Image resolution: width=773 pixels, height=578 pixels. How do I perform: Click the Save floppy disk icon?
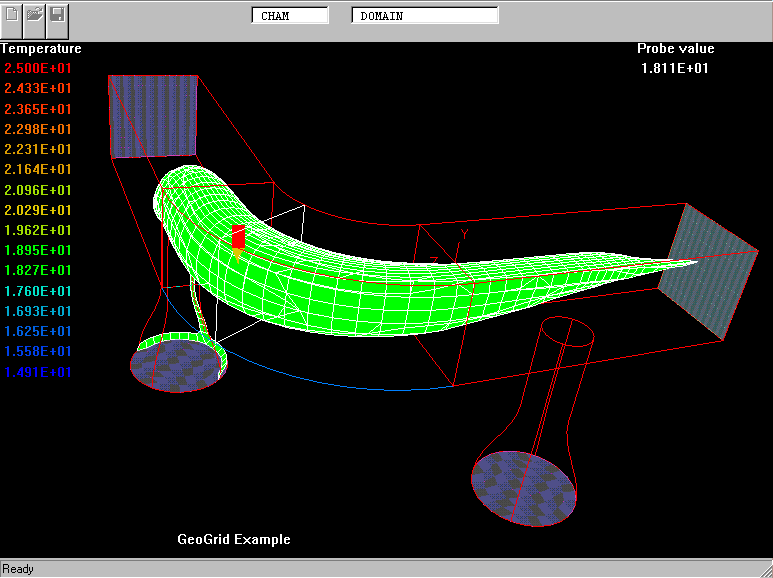(x=57, y=15)
